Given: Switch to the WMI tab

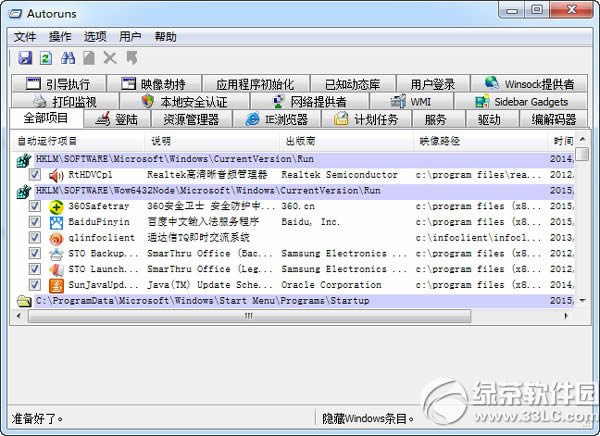Looking at the screenshot, I should point(411,102).
